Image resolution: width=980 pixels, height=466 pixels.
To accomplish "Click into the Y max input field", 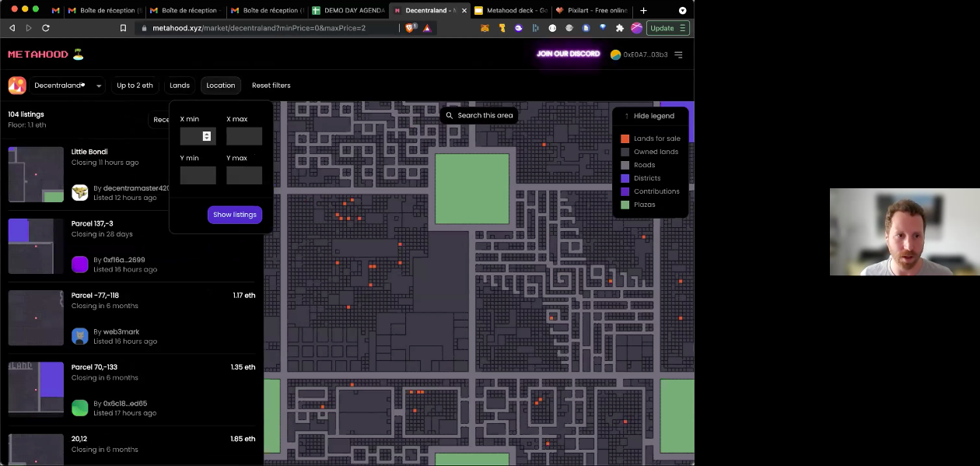I will point(244,175).
